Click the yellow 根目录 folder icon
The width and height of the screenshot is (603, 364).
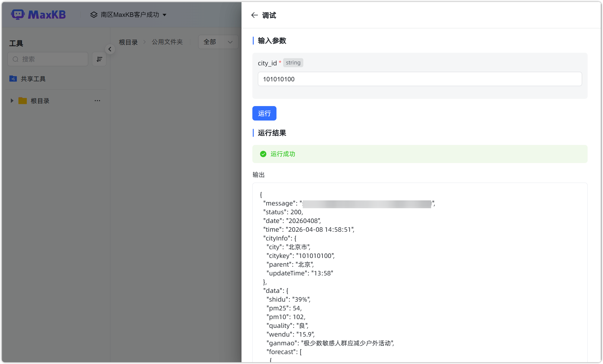pos(23,101)
